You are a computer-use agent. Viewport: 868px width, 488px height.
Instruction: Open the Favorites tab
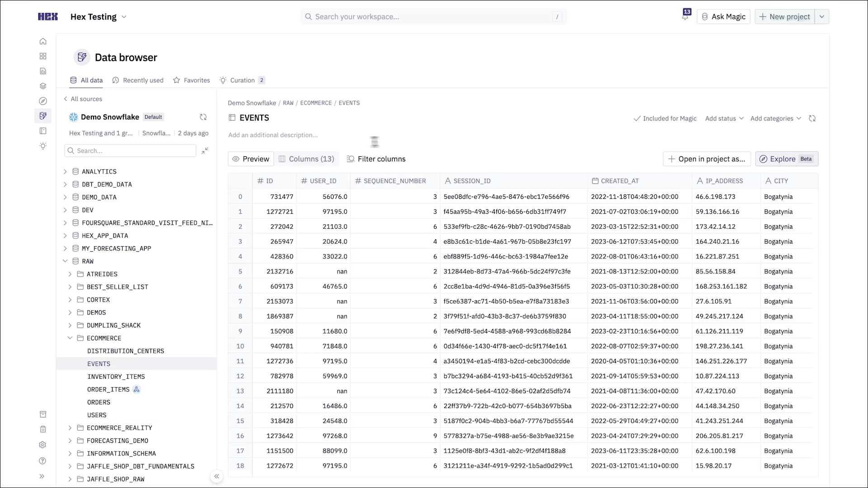tap(192, 80)
